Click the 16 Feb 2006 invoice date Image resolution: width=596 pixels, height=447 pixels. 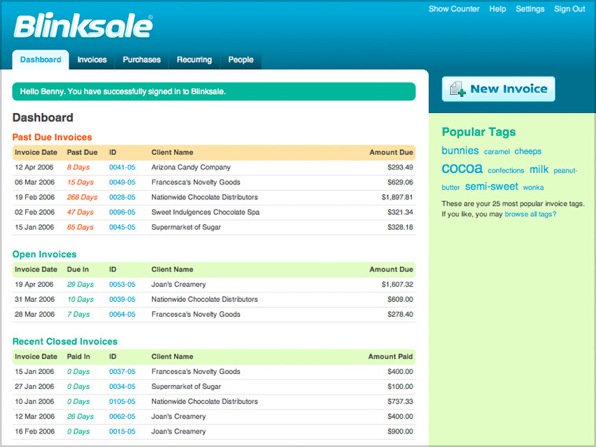tap(35, 431)
